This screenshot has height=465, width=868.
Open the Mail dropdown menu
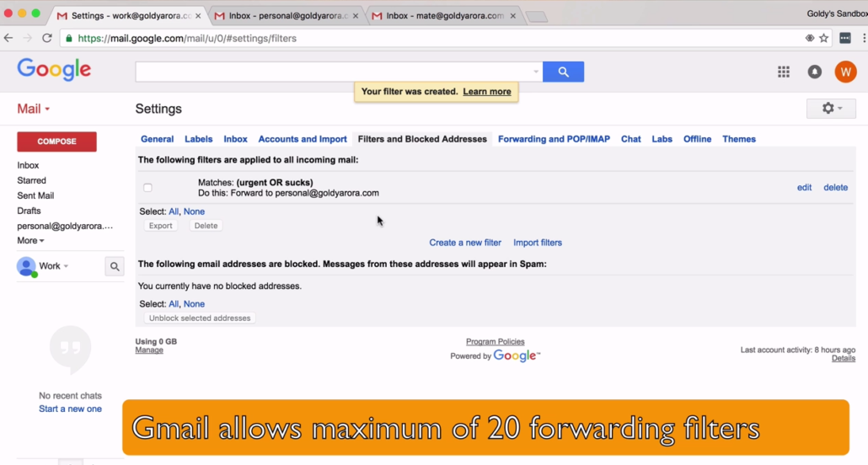pos(33,109)
